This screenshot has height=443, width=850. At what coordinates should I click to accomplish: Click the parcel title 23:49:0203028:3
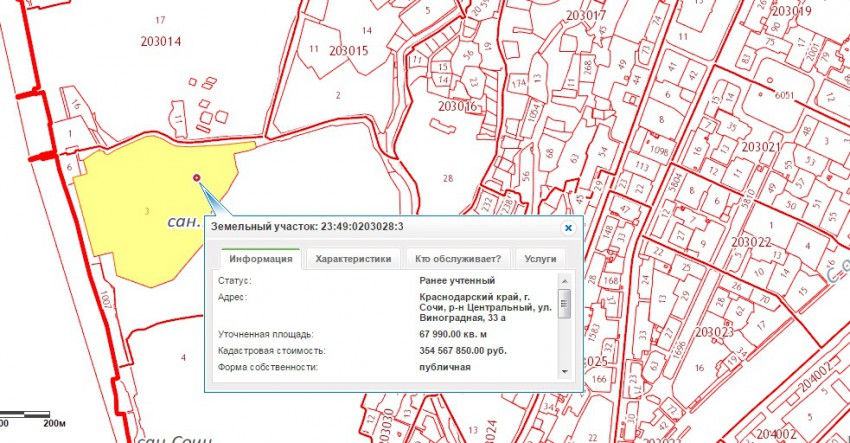point(307,228)
